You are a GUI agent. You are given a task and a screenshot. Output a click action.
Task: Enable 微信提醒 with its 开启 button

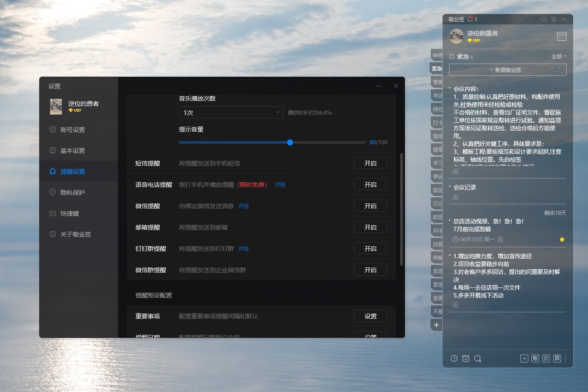tap(370, 206)
